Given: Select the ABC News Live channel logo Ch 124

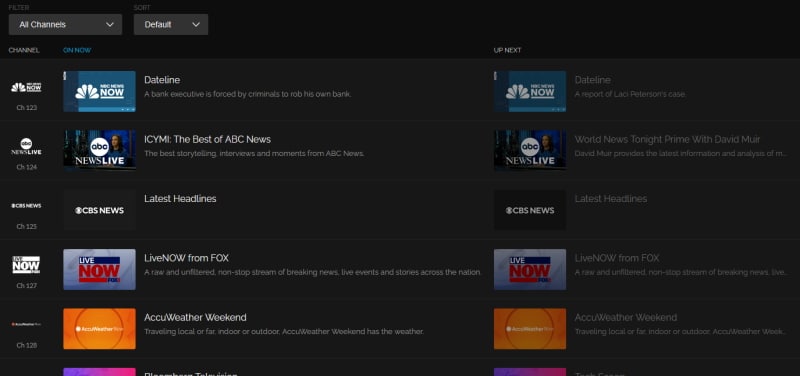Looking at the screenshot, I should 27,146.
